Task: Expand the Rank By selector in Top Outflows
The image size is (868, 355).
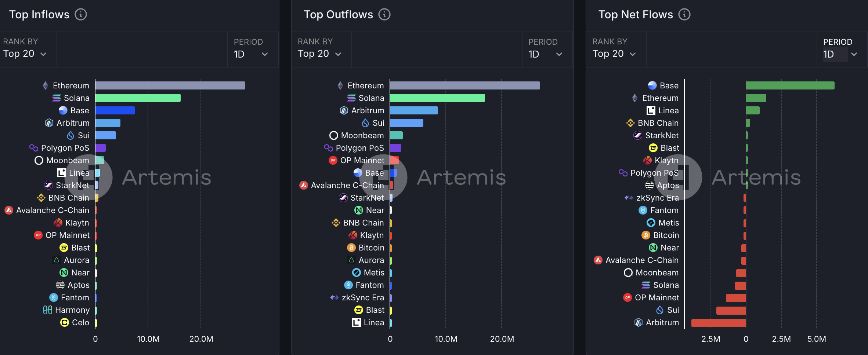Action: [x=319, y=54]
